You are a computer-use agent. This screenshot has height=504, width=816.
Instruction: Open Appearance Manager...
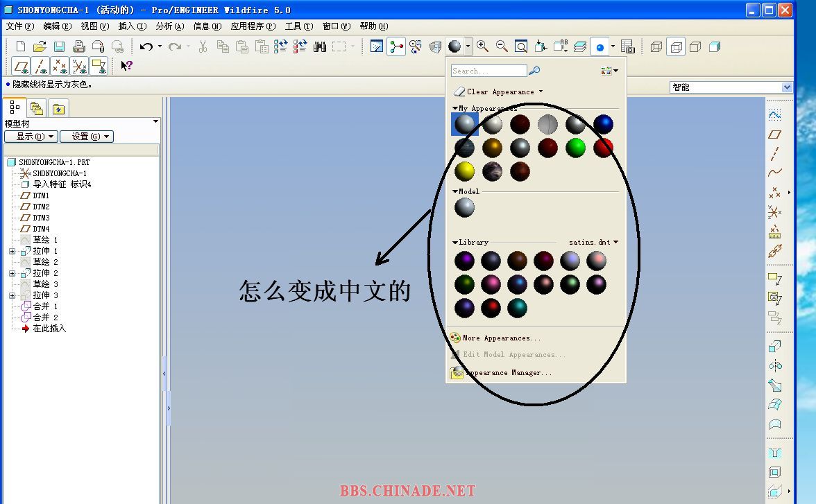[508, 373]
